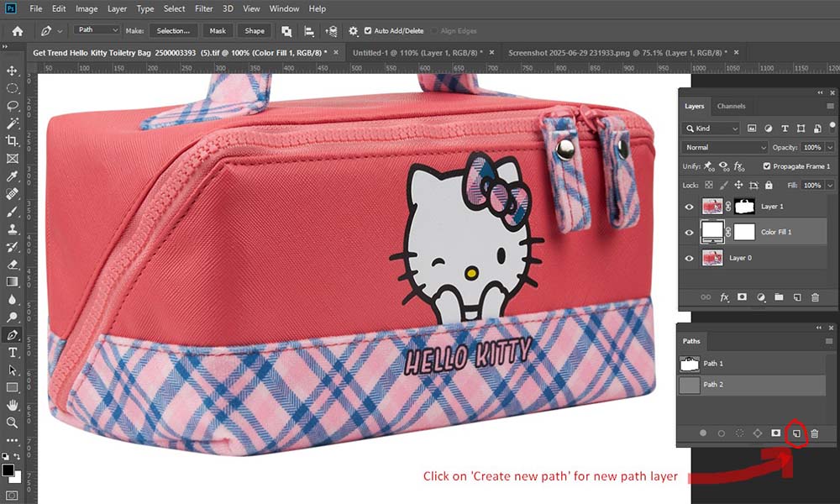
Task: Click the Make Shape button
Action: [x=255, y=31]
